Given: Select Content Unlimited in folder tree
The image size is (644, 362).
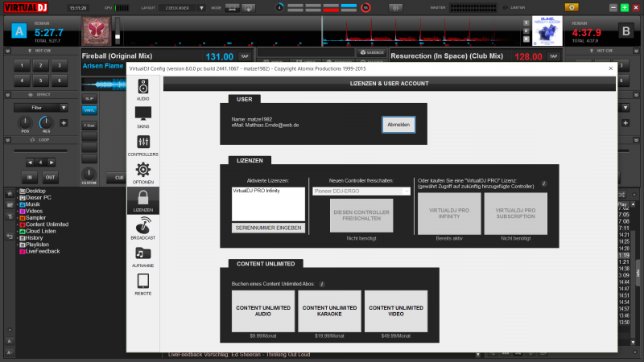Looking at the screenshot, I should (x=47, y=224).
